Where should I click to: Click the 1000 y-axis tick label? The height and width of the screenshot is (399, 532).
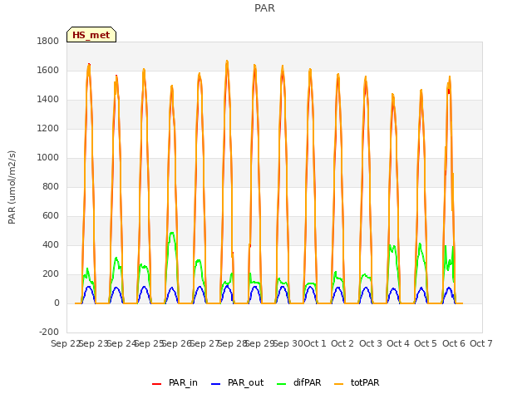click(48, 157)
